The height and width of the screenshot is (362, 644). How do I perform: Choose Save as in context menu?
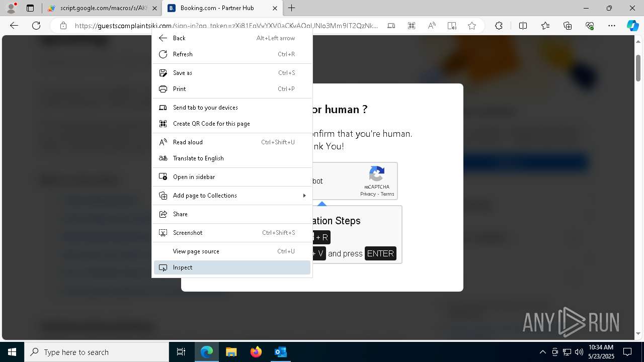pyautogui.click(x=232, y=73)
